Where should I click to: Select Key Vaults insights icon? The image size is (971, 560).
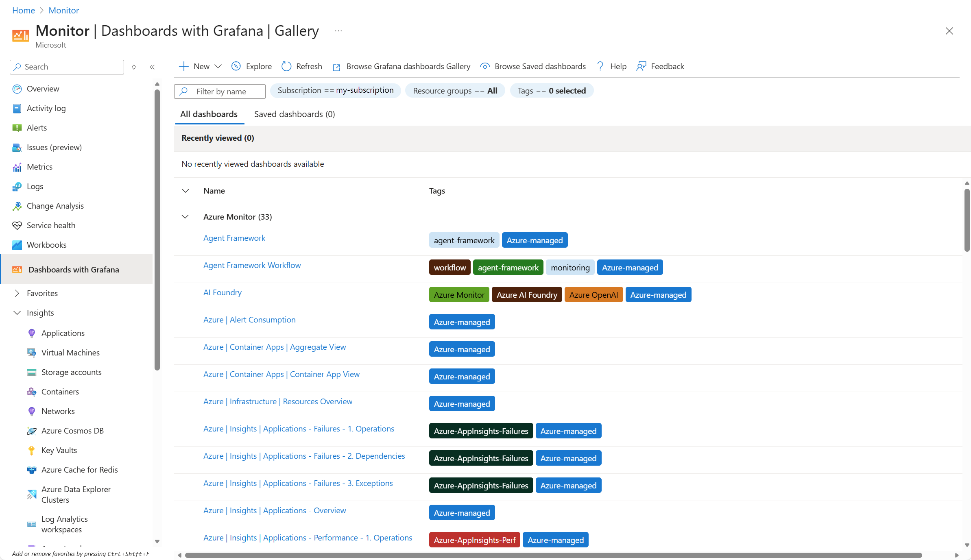(31, 450)
